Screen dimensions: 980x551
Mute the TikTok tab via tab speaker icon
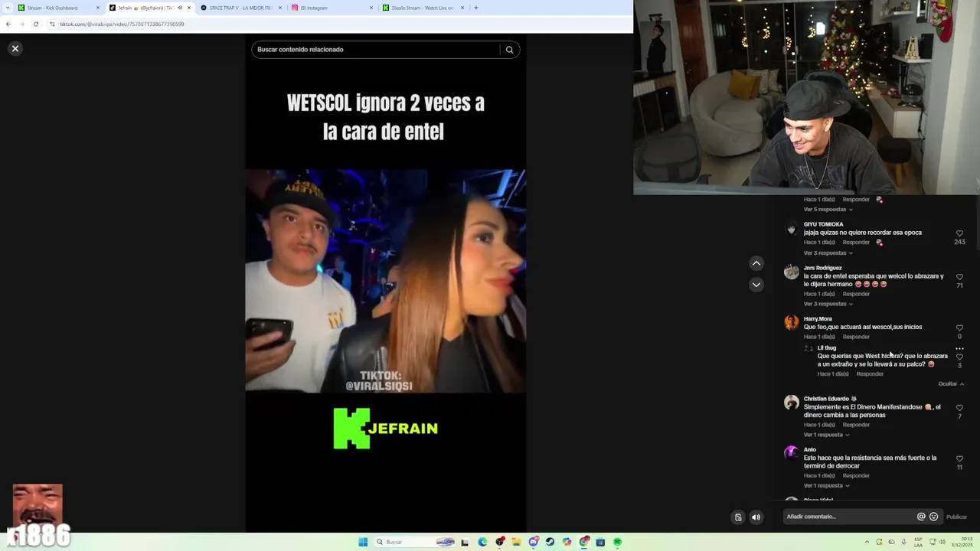tap(180, 8)
